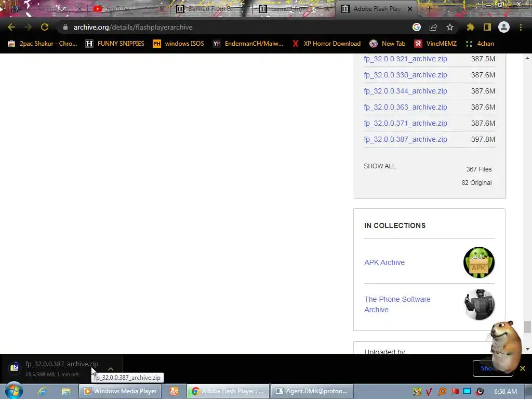The width and height of the screenshot is (532, 399).
Task: Download fp_32.0.0.344_archive.zip
Action: 405,91
